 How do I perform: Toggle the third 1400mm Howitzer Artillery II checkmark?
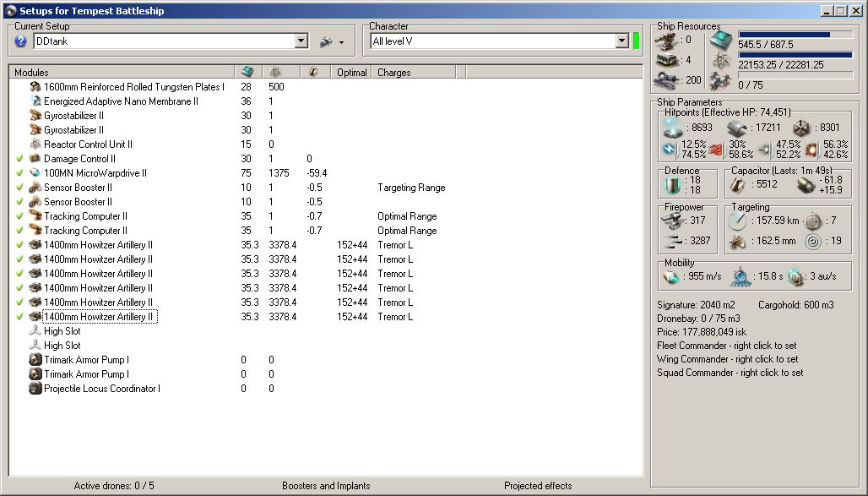coord(20,274)
